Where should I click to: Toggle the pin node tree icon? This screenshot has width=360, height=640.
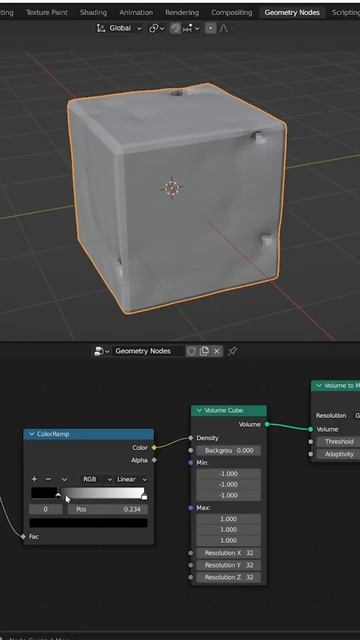232,351
